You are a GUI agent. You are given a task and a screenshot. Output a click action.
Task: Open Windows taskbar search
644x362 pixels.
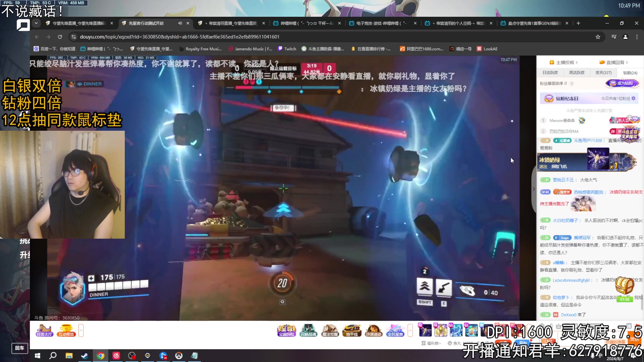click(x=53, y=356)
